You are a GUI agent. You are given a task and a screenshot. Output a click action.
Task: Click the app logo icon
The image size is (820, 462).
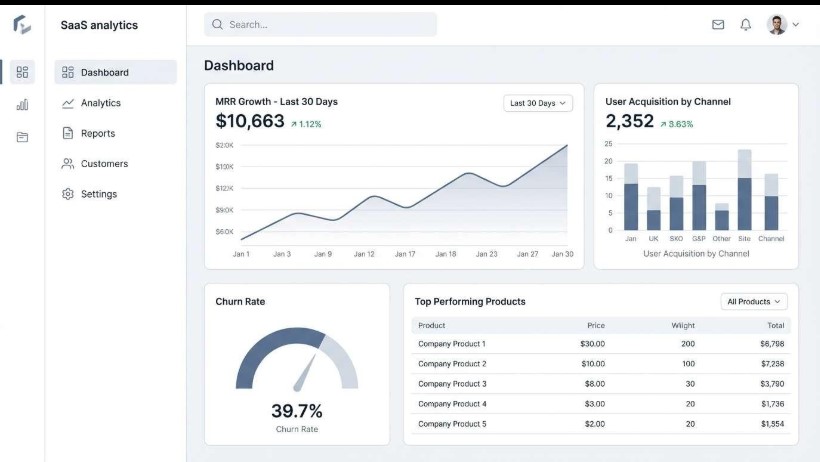22,25
